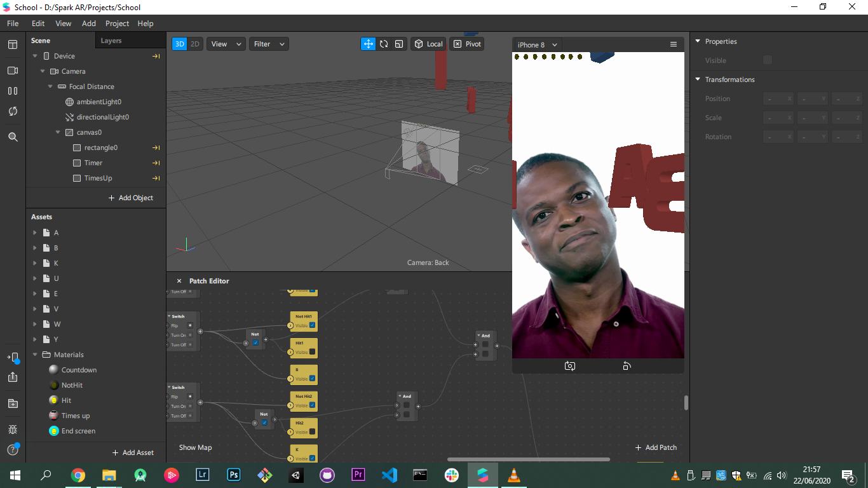
Task: Click the video camera icon in left toolbar
Action: tap(13, 71)
